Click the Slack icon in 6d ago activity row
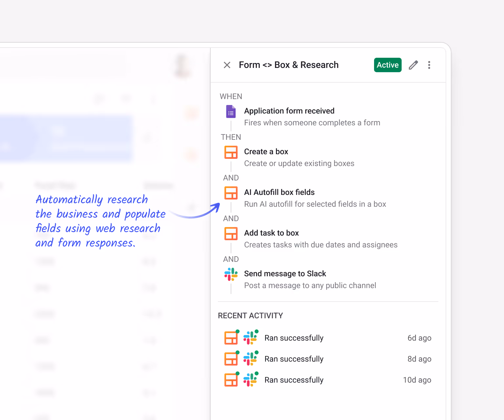 [250, 338]
